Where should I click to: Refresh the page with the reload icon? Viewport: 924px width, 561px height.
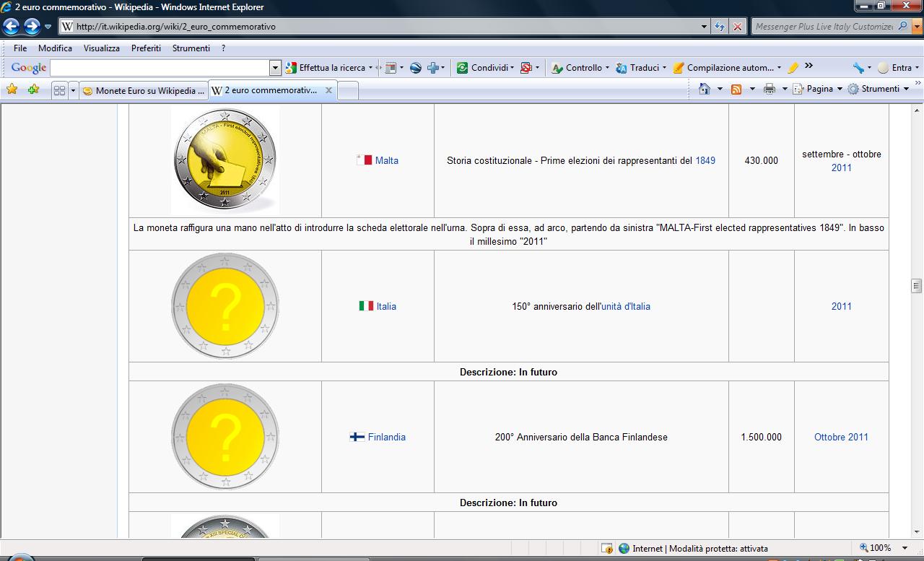(720, 27)
